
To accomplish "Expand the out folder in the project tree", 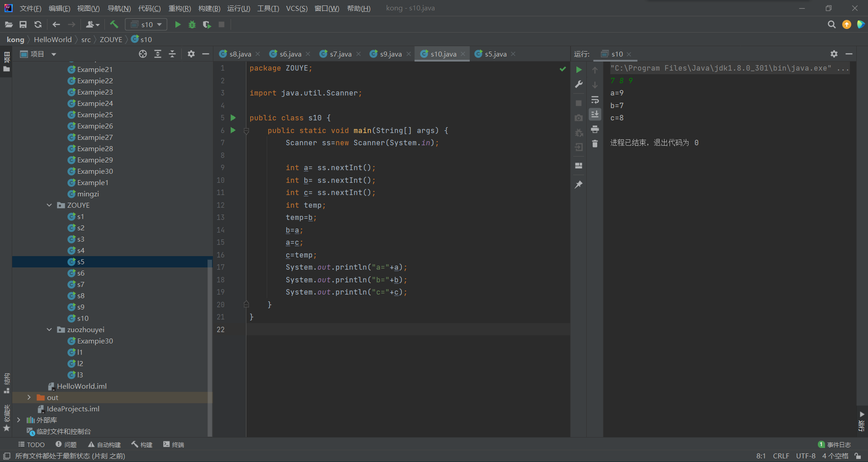I will point(29,397).
